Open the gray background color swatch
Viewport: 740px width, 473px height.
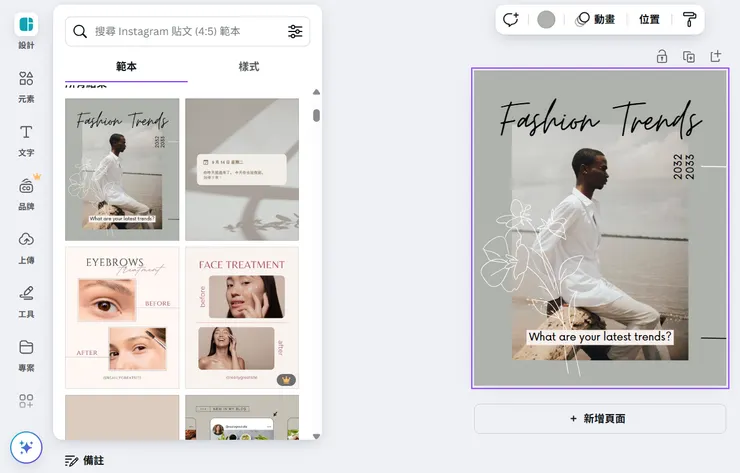click(x=546, y=19)
